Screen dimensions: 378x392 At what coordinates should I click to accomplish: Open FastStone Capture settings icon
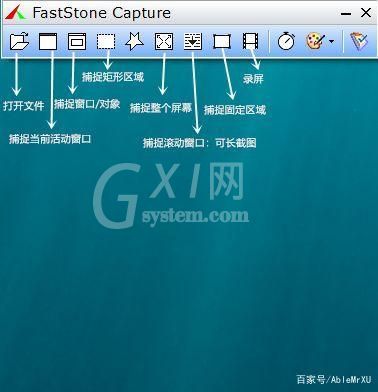click(x=359, y=41)
